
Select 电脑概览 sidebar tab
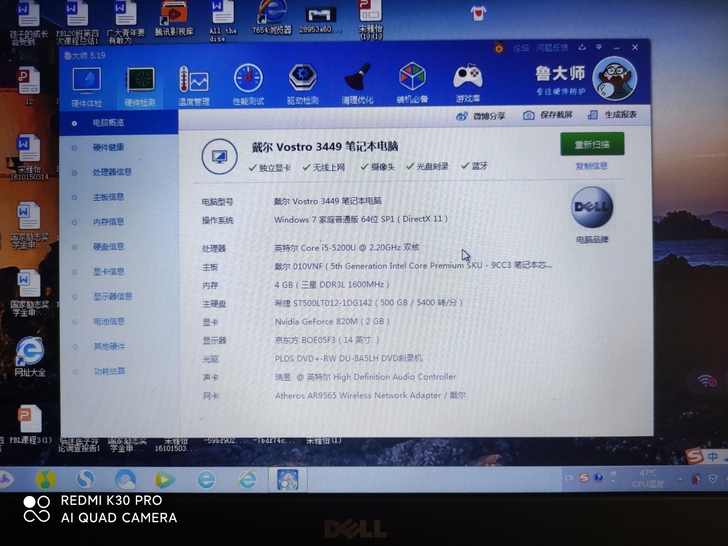[x=118, y=123]
